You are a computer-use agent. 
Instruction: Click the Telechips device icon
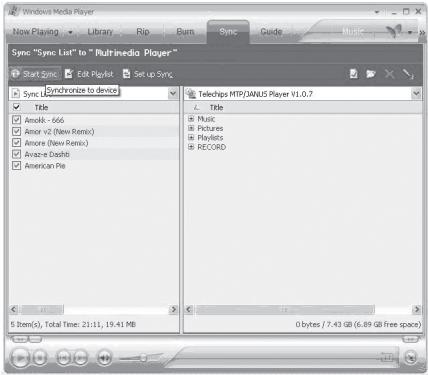click(x=191, y=94)
